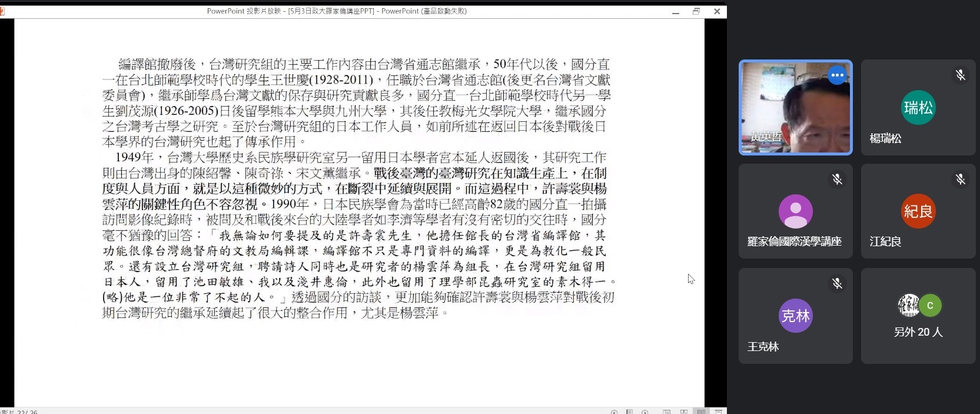This screenshot has width=980, height=414.
Task: Click the 黃英哲 video thumbnail
Action: pos(795,107)
